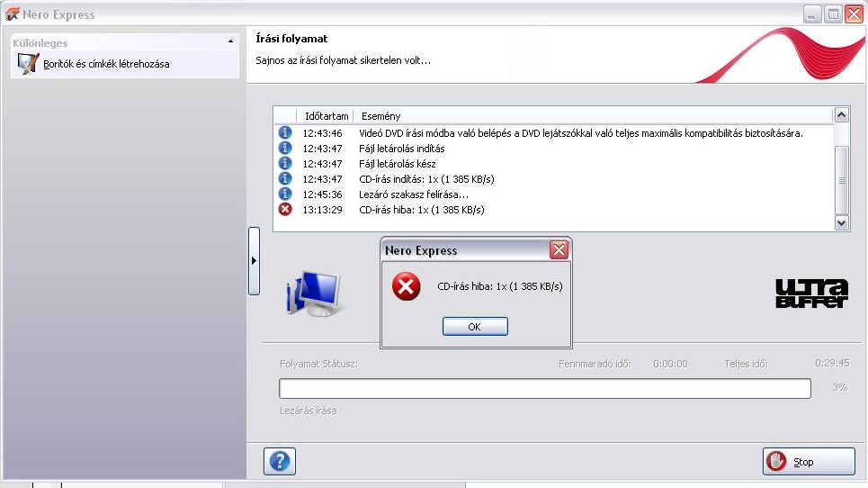Click the Nero Express title bar icon
The image size is (868, 488).
click(x=13, y=14)
